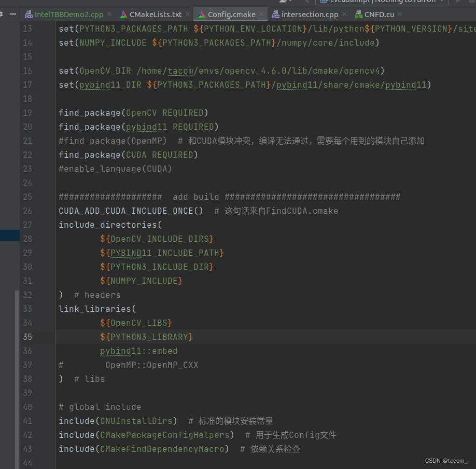The height and width of the screenshot is (469, 476).
Task: Close the Config.cmake tab
Action: click(x=261, y=14)
